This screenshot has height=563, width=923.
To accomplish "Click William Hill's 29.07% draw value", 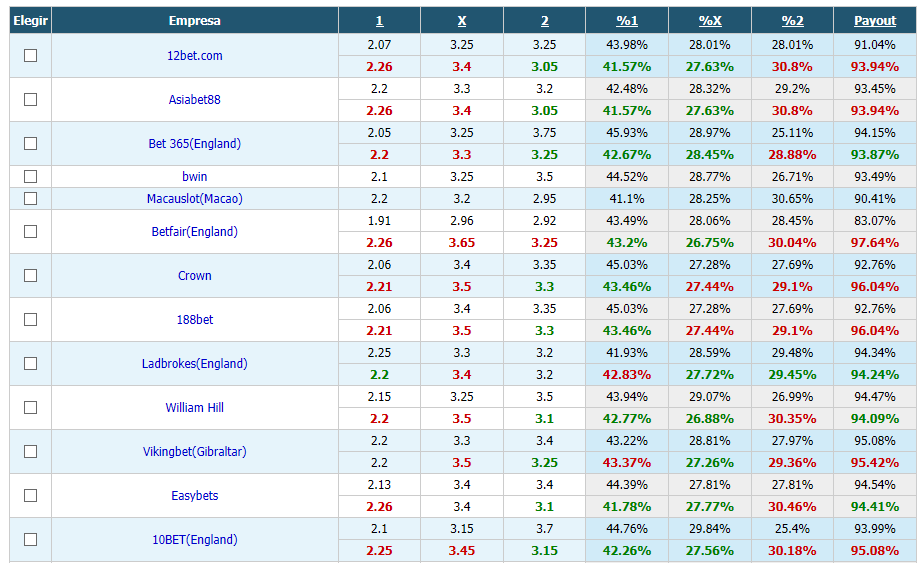I will (x=710, y=397).
